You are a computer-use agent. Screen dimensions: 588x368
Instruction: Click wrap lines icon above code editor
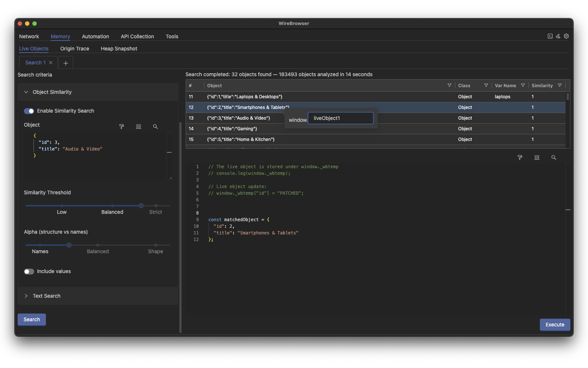tap(537, 158)
